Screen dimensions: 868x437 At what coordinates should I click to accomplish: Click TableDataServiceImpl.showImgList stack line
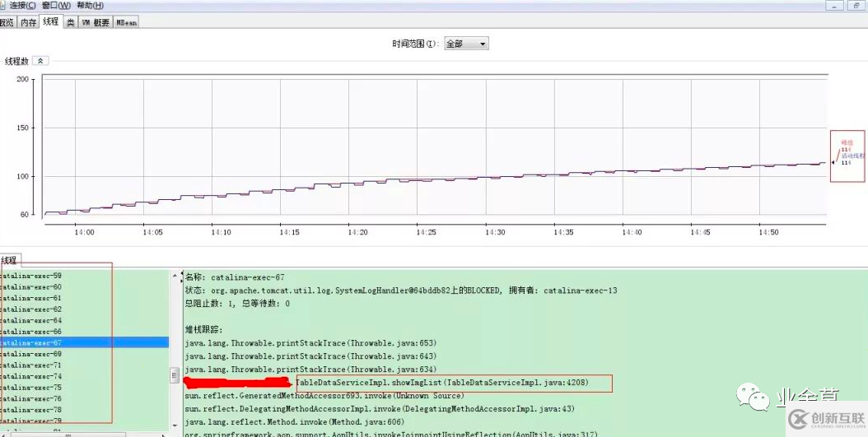click(x=443, y=383)
